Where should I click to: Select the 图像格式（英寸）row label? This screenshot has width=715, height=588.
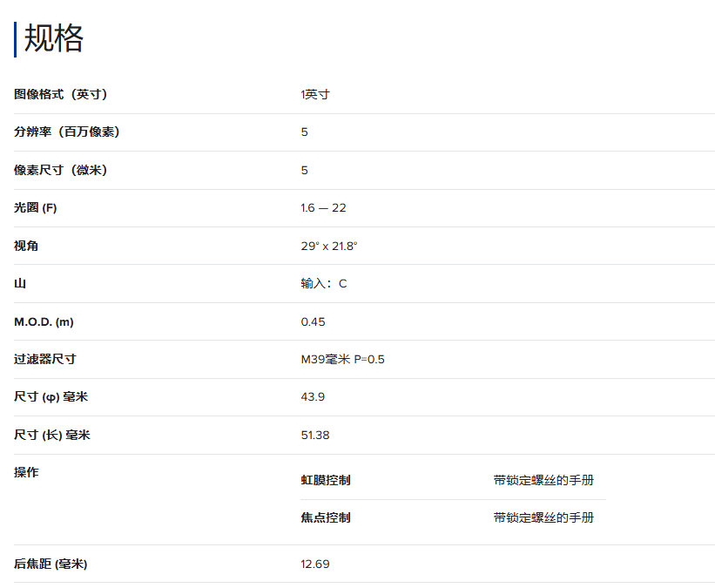pyautogui.click(x=60, y=94)
